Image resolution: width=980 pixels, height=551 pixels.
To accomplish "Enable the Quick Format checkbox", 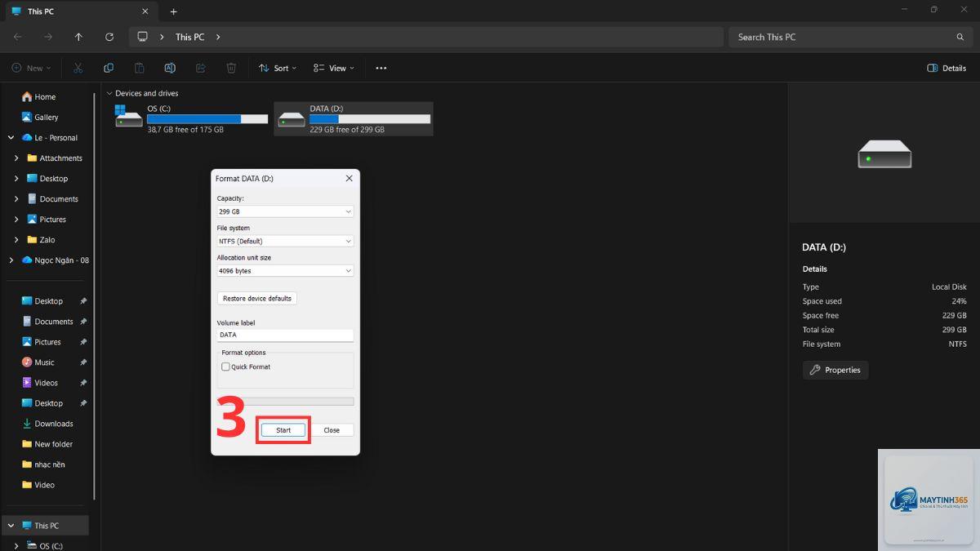I will click(226, 367).
